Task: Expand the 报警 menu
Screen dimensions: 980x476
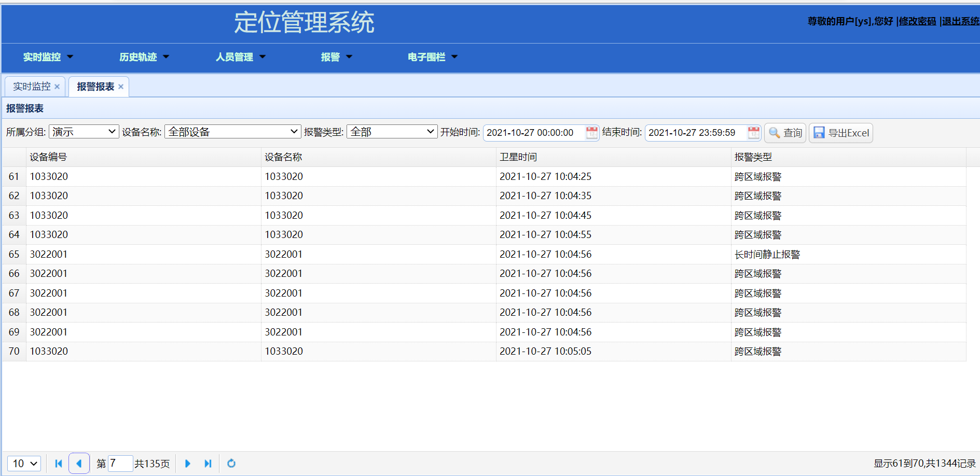Action: tap(336, 57)
